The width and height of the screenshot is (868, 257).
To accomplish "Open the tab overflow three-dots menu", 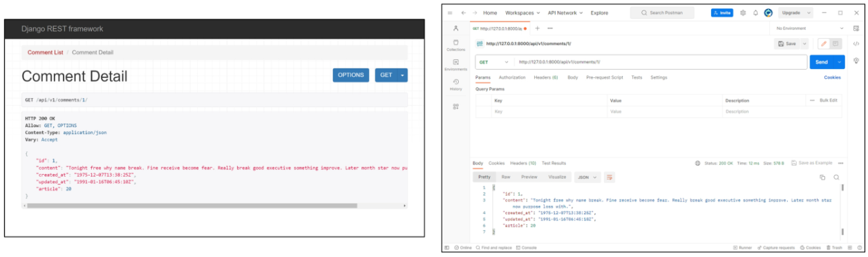I will click(550, 28).
